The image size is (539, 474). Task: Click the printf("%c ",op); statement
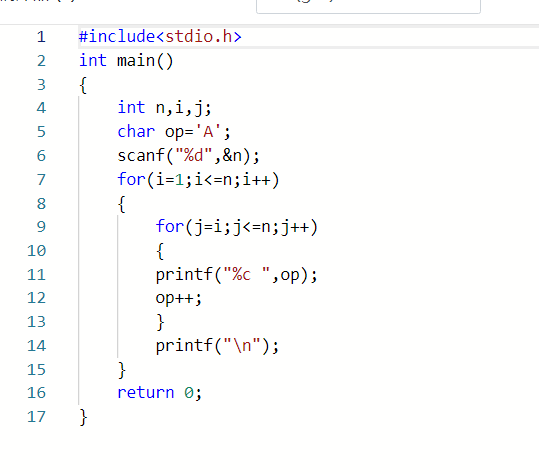(236, 275)
